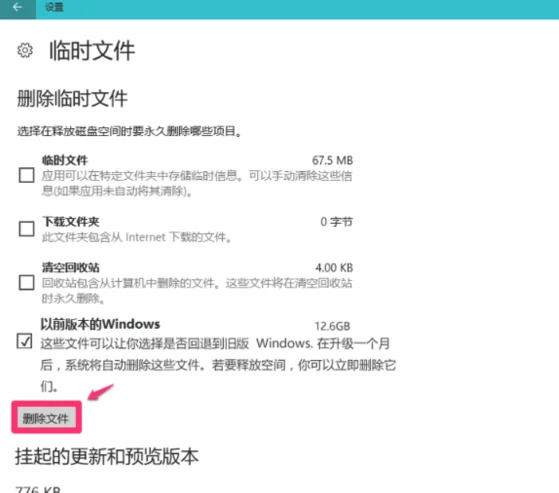Viewport: 559px width, 493px height.
Task: Check the 临时文件 checkbox
Action: coord(27,175)
